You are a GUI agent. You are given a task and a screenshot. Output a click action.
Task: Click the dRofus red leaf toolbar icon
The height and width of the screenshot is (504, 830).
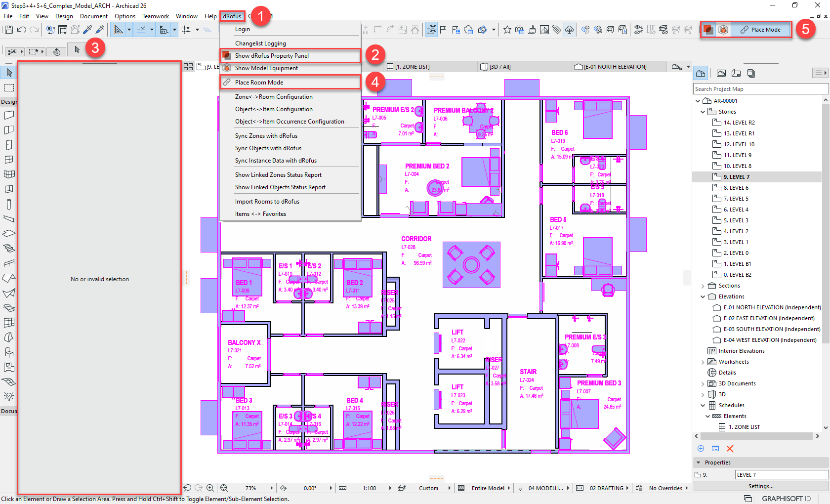pos(708,30)
